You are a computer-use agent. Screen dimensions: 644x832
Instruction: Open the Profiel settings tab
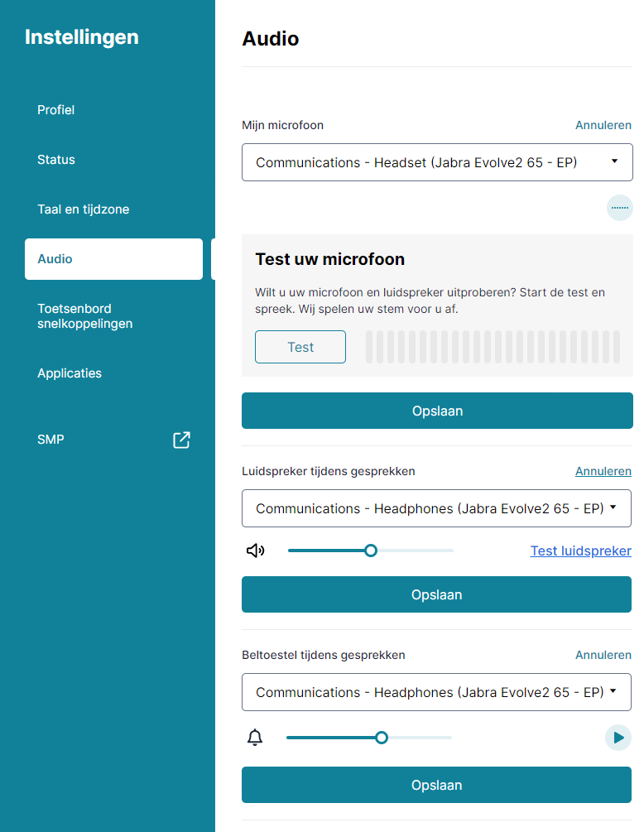56,110
